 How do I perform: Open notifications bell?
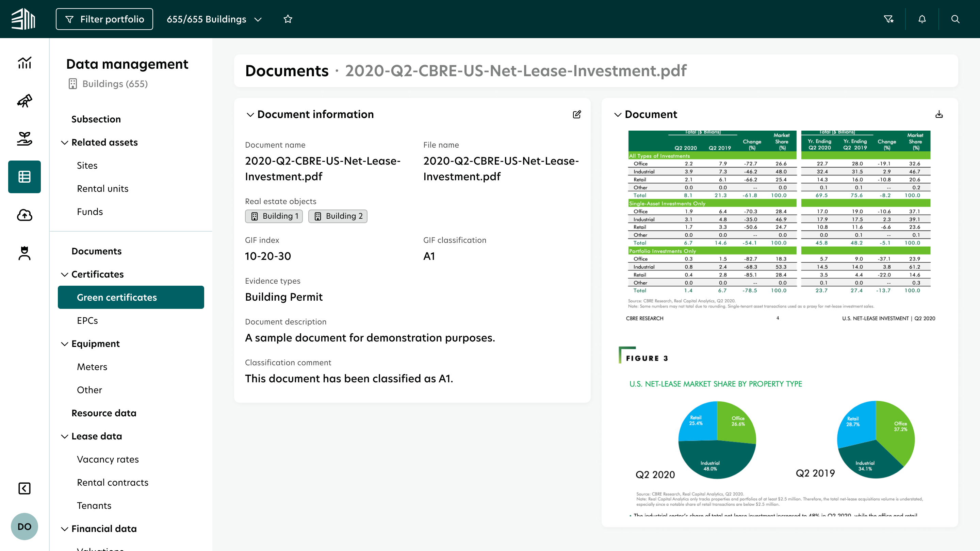click(922, 19)
